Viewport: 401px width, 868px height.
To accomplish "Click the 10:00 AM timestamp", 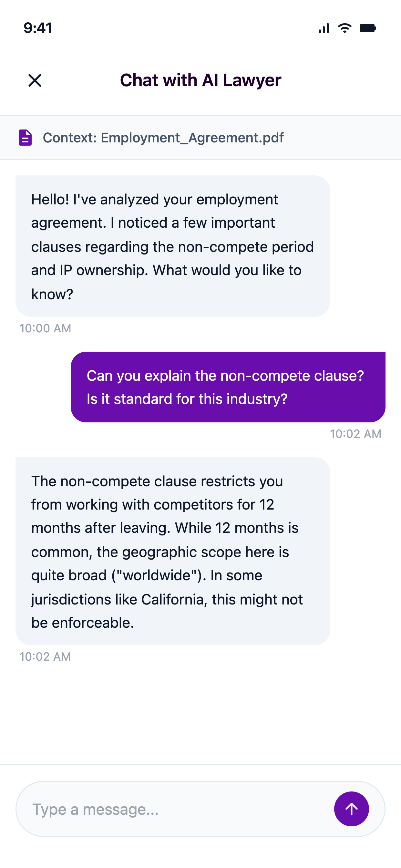I will point(45,328).
